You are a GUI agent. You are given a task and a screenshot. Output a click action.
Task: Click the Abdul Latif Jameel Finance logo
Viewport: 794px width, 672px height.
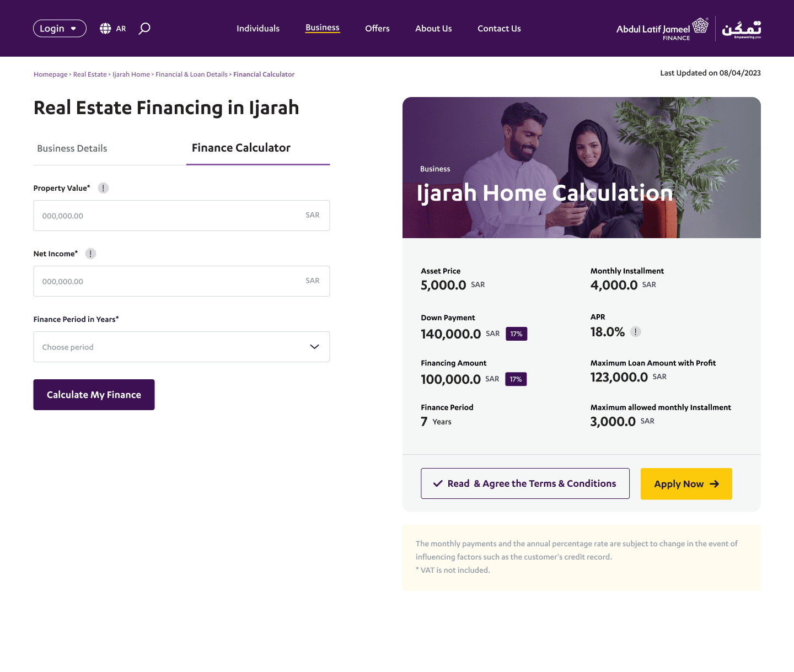662,29
